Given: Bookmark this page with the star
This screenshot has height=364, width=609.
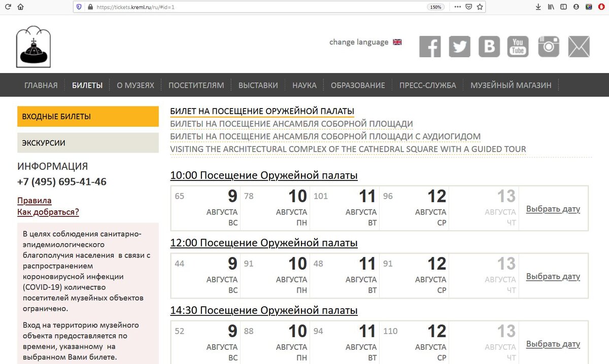Looking at the screenshot, I should [480, 7].
